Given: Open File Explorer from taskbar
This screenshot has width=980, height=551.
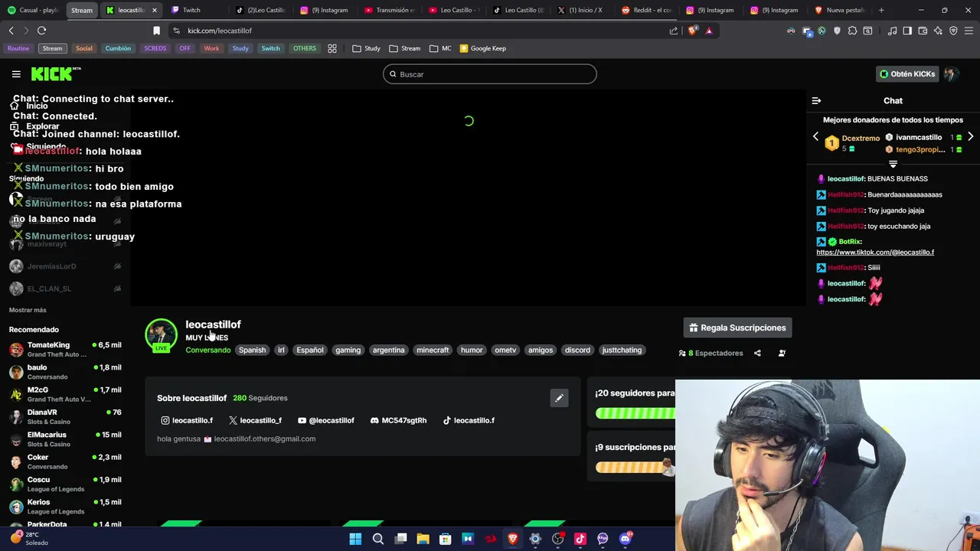Looking at the screenshot, I should click(x=423, y=539).
